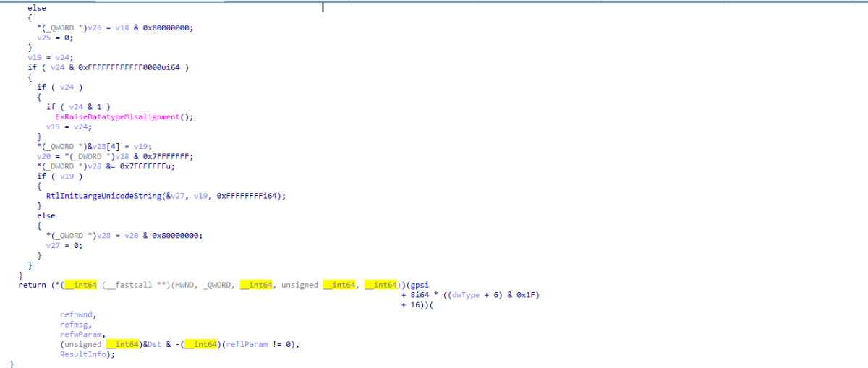Click the 'if ( v19 )' condition

pyautogui.click(x=59, y=176)
